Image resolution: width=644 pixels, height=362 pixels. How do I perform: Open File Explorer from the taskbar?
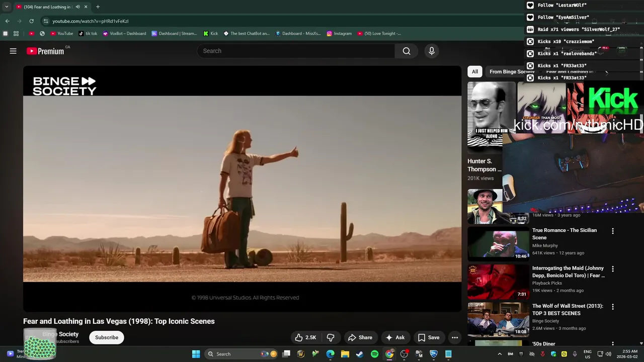pos(345,354)
